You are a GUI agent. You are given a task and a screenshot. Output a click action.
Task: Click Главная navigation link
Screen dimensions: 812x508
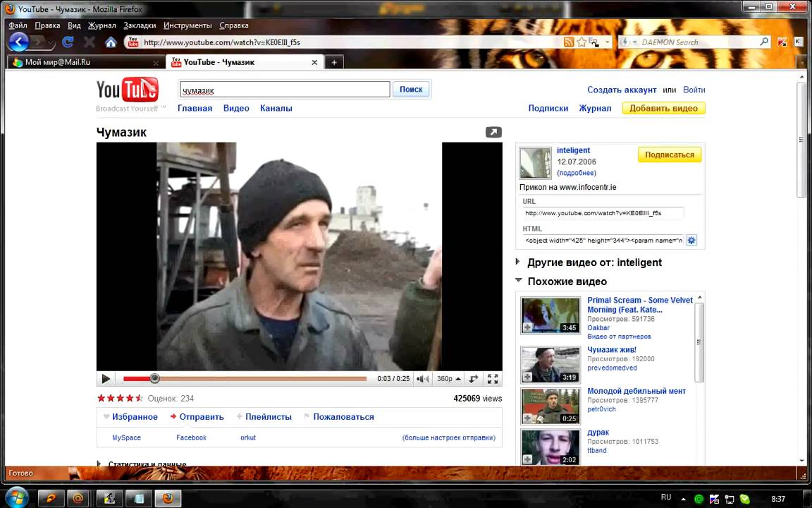pos(195,109)
